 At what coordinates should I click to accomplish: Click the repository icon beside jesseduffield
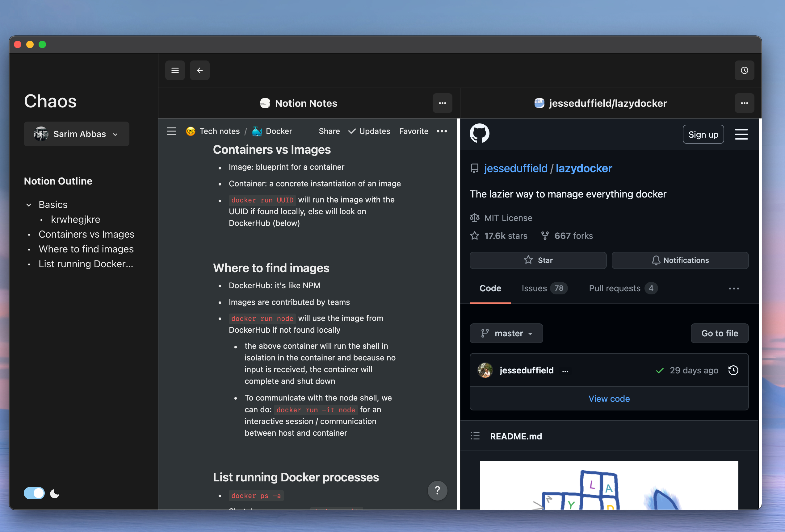tap(475, 168)
